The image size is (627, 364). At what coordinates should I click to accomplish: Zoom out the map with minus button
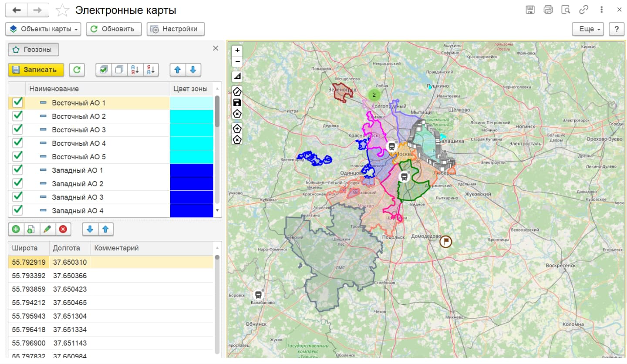[237, 62]
